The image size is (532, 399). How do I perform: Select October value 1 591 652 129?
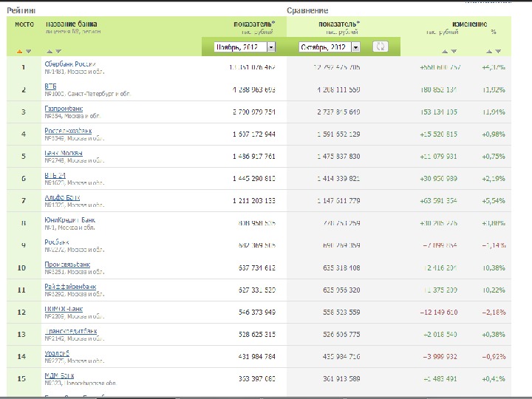[x=338, y=134]
